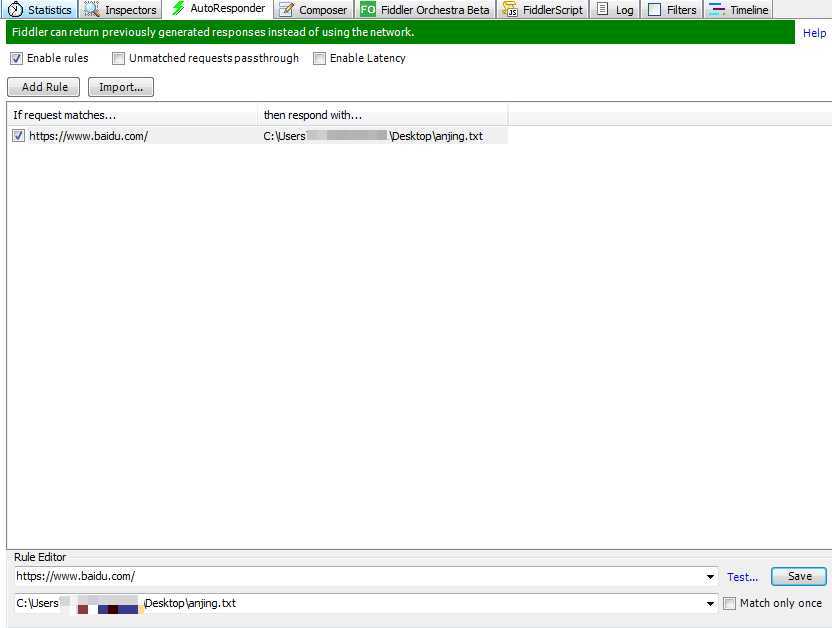Toggle the Enable Latency checkbox

[x=319, y=58]
